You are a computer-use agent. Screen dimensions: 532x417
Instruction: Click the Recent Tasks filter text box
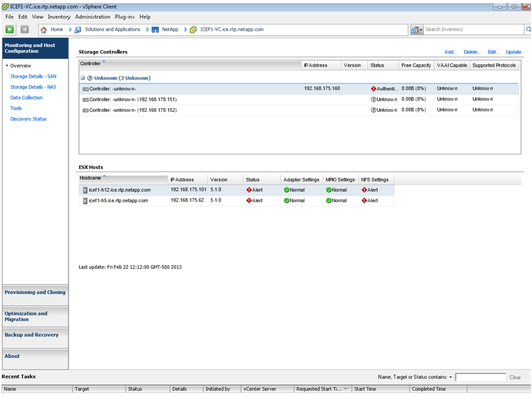(481, 377)
